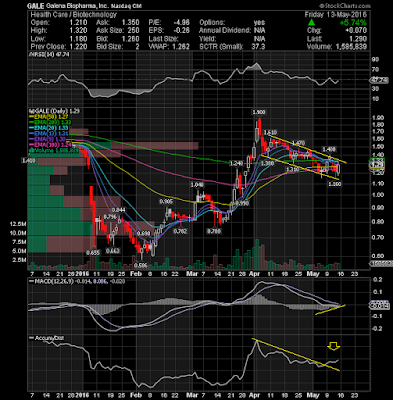Click the 1.240 price annotation

coord(236,163)
